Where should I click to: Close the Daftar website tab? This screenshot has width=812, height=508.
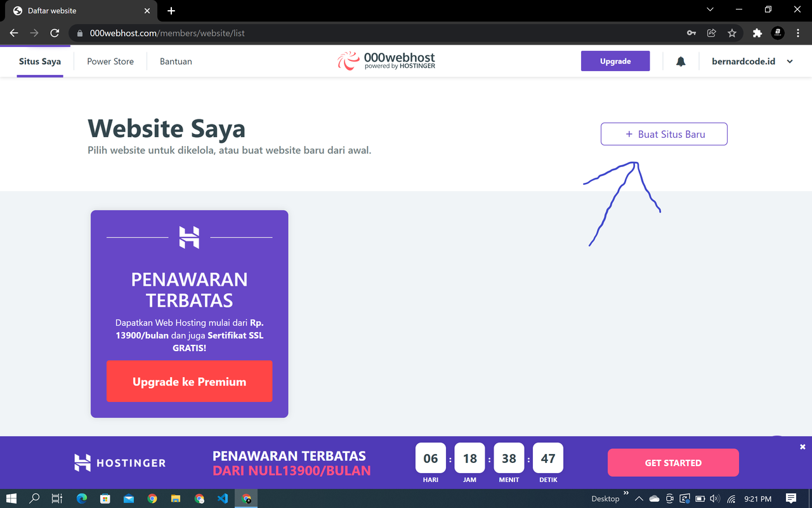coord(147,11)
